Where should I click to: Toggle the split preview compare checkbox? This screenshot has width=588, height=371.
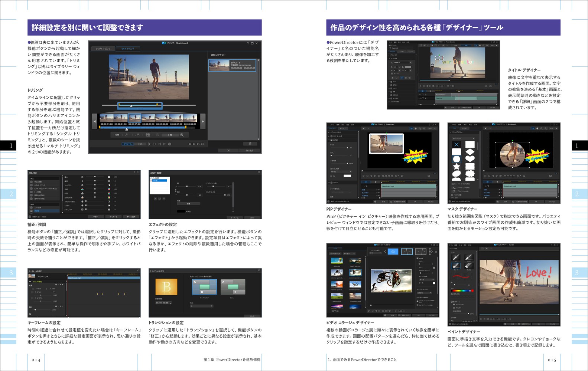(30, 217)
